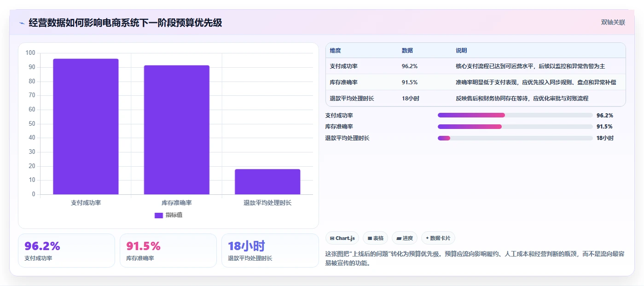Click the 库存准确率 progress bar
The width and height of the screenshot is (644, 286).
[x=515, y=126]
